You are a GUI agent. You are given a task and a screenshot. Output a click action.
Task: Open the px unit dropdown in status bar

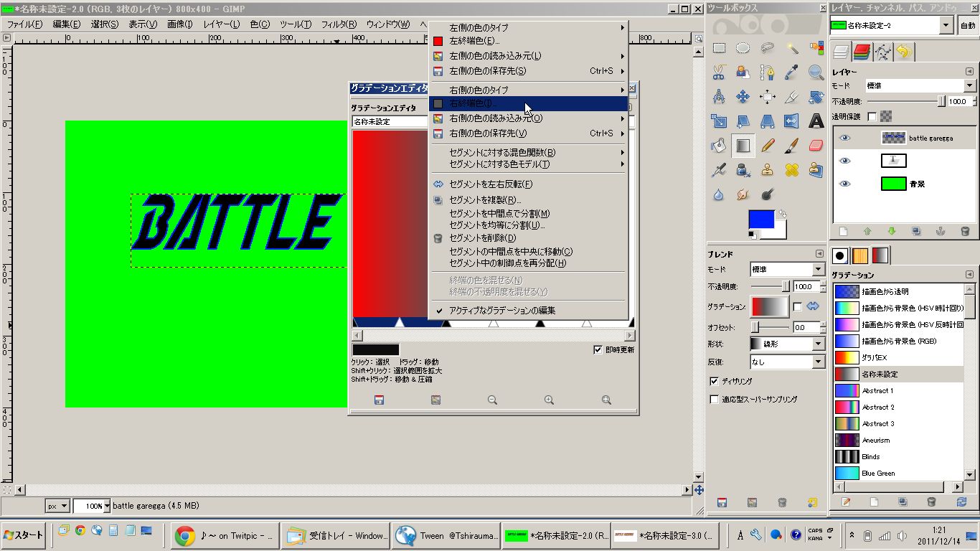point(57,506)
